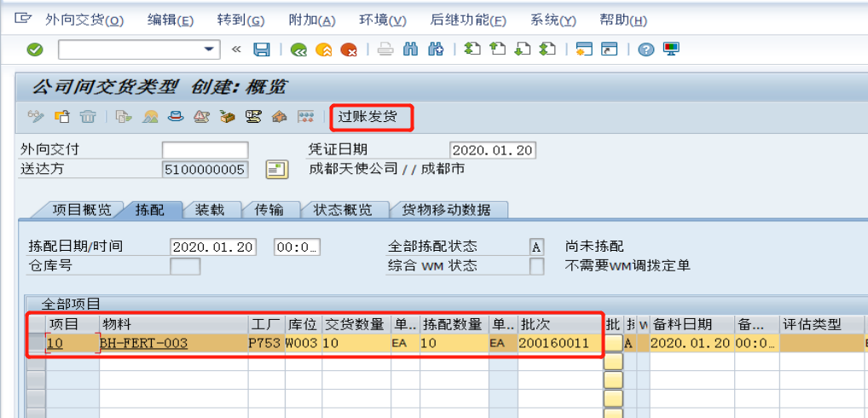Click the 库位 cell W003
This screenshot has width=868, height=418.
click(303, 343)
